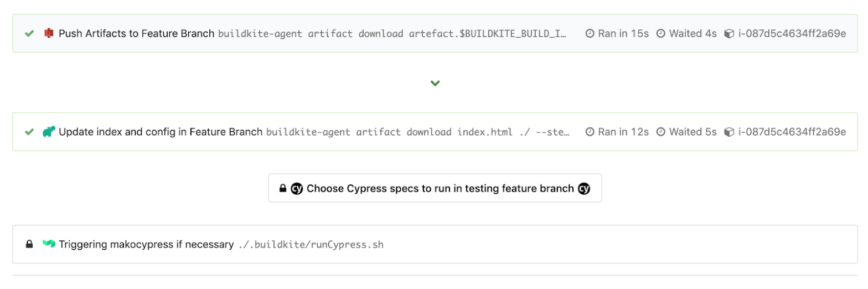Open agent i-087d5c4634ff2a69e link on Update index row
The image size is (868, 289).
(792, 132)
